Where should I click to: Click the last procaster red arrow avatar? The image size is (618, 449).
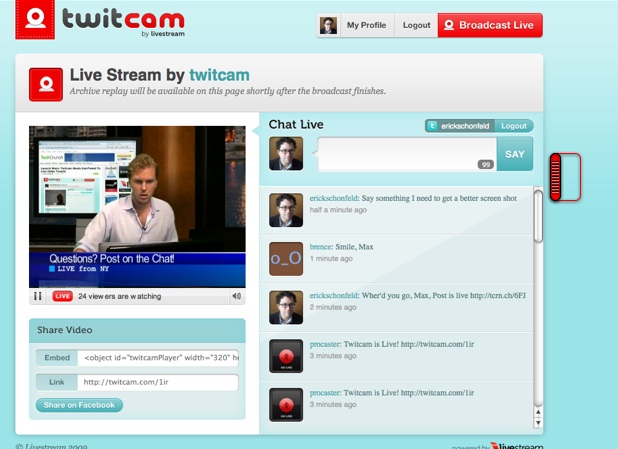(x=286, y=405)
